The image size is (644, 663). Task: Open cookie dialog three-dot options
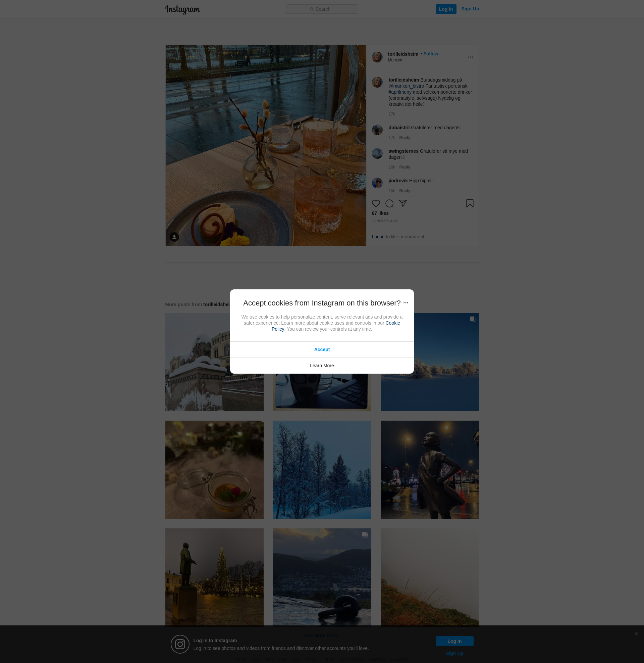(406, 303)
